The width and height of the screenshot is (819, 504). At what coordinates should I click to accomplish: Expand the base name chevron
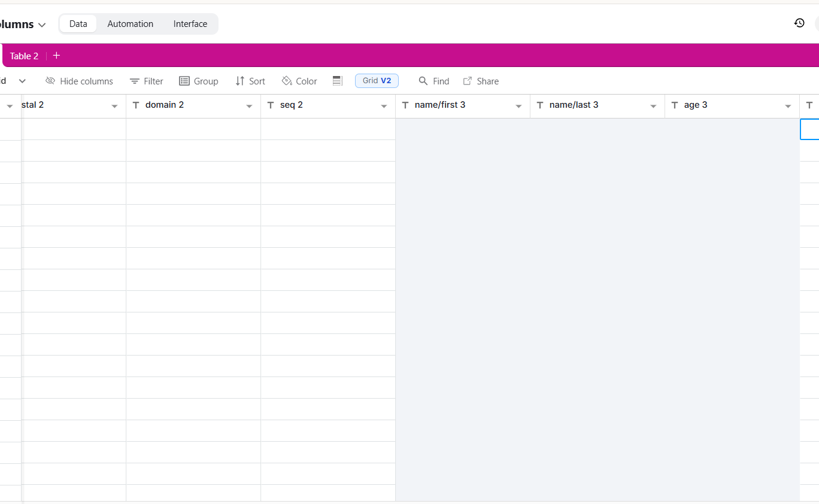42,25
